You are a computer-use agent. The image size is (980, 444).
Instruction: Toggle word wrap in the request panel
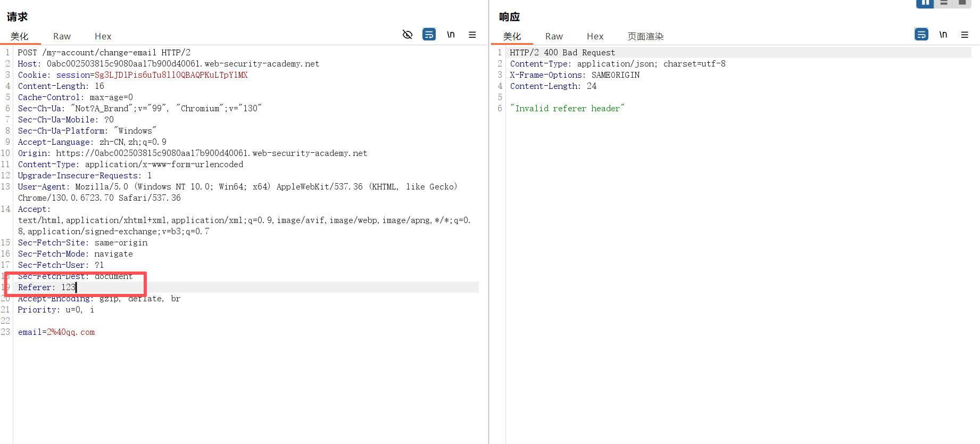429,35
